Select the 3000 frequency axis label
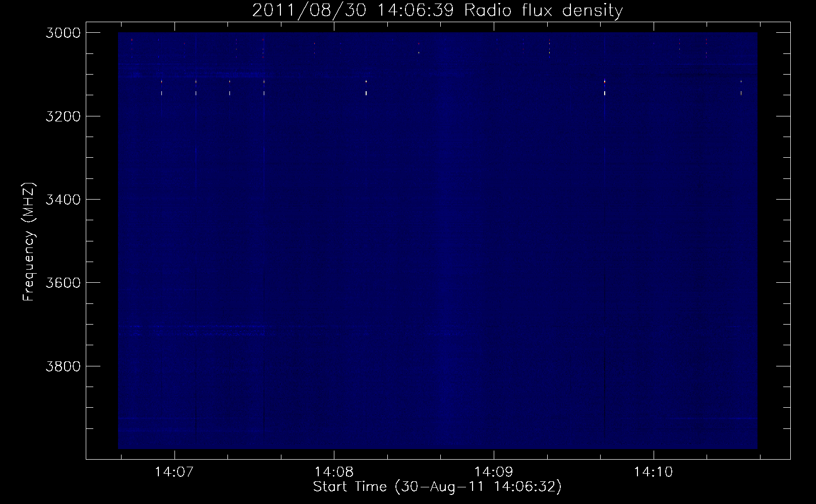The image size is (816, 504). tap(63, 32)
